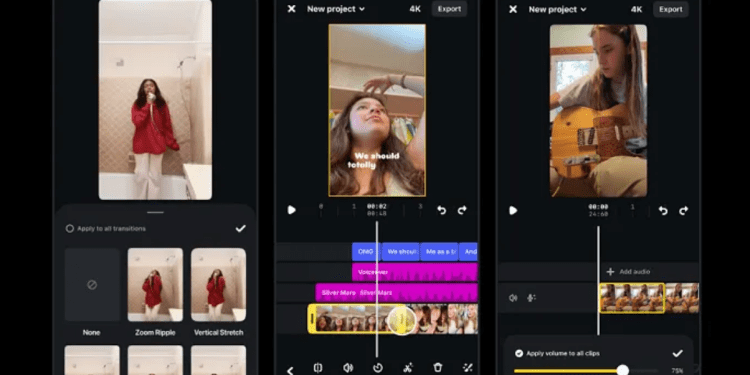Open the New project dropdown in right screen
Screen dimensions: 750x375
[x=557, y=9]
